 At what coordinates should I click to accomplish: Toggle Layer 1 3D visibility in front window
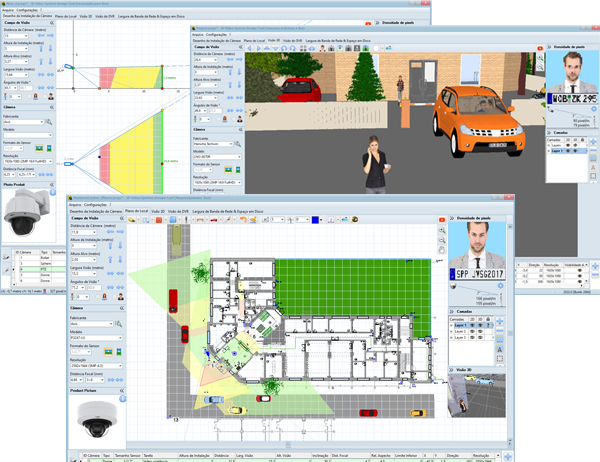[480, 325]
